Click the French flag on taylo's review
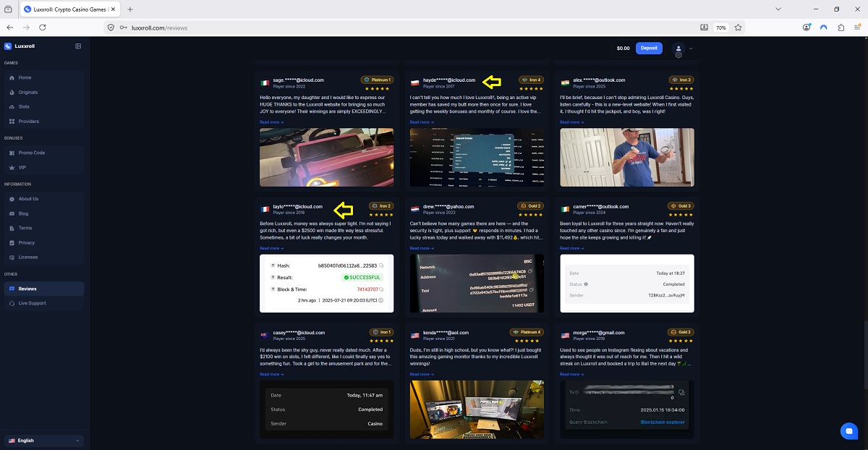Image resolution: width=868 pixels, height=450 pixels. (265, 209)
